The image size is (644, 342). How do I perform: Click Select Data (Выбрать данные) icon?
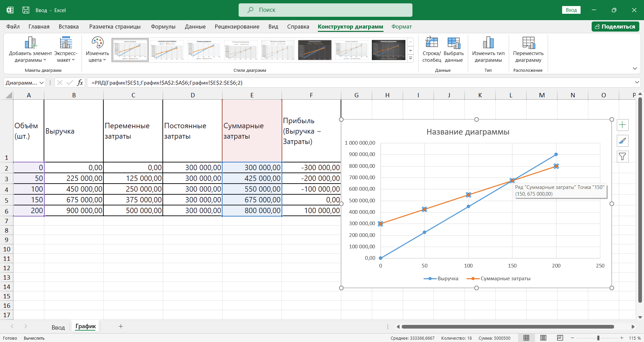[454, 43]
